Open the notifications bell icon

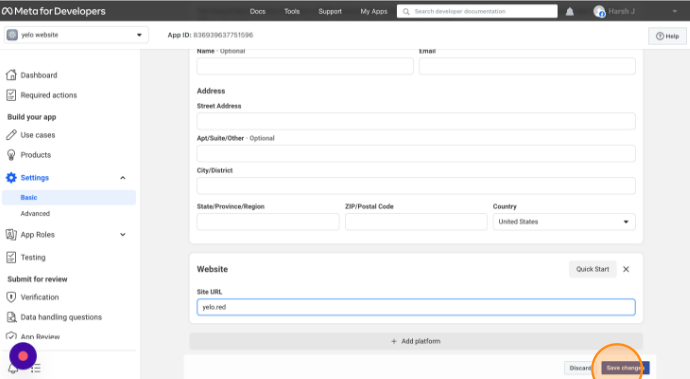(569, 11)
